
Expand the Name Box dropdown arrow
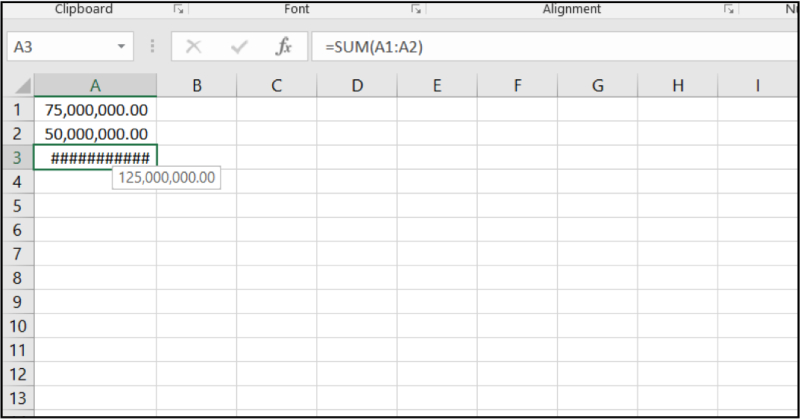click(x=122, y=47)
